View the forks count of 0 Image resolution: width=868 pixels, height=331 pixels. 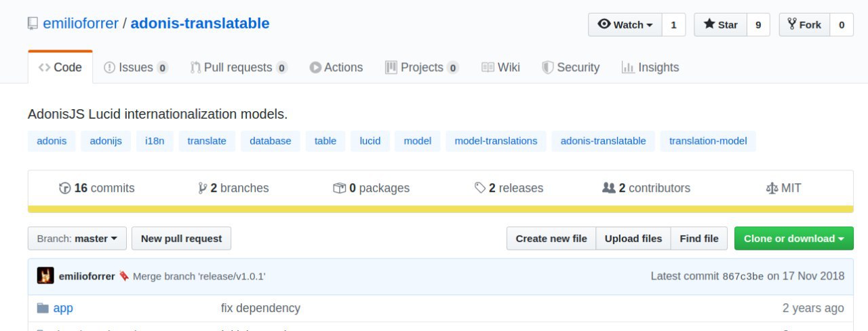[x=842, y=24]
